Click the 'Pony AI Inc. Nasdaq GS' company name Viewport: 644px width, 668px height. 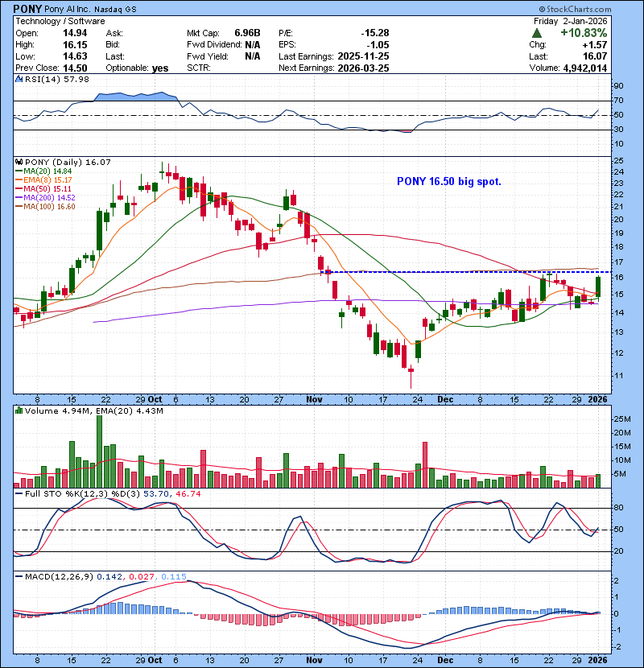(x=90, y=10)
